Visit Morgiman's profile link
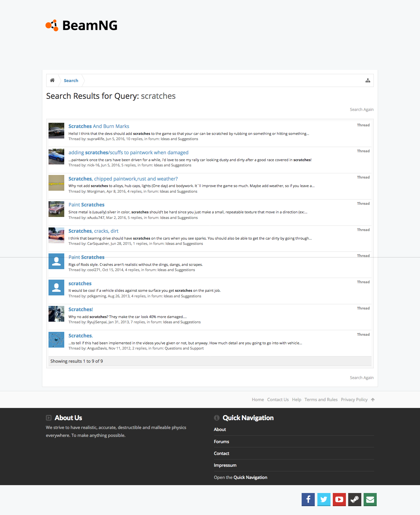420x515 pixels. [96, 191]
